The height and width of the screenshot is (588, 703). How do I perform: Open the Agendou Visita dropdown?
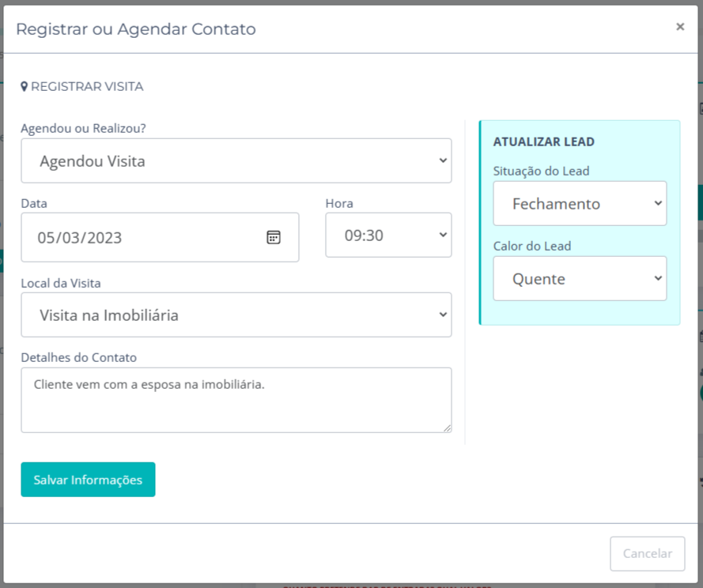pos(236,161)
